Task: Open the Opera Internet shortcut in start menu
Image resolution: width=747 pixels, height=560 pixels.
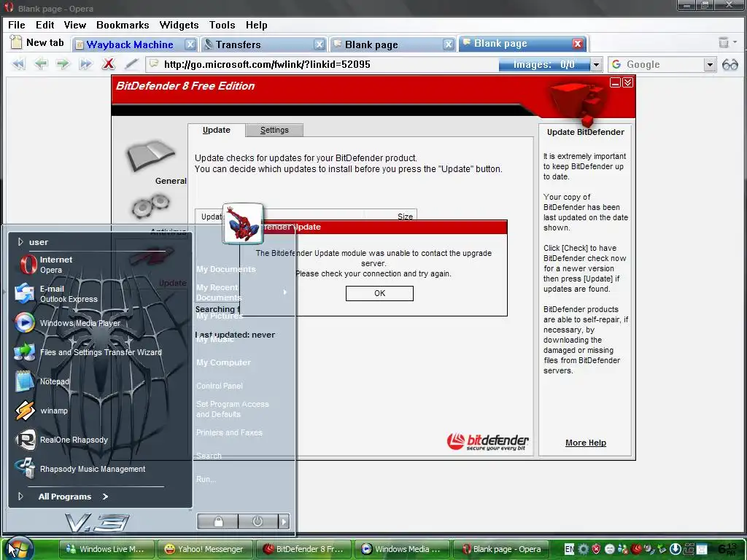Action: click(x=46, y=265)
